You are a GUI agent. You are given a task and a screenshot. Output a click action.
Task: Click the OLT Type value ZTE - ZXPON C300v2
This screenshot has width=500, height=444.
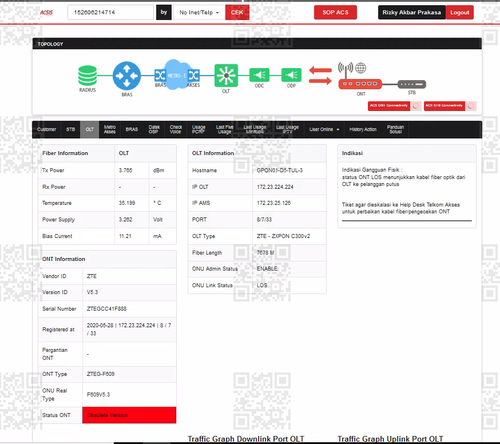pos(283,236)
